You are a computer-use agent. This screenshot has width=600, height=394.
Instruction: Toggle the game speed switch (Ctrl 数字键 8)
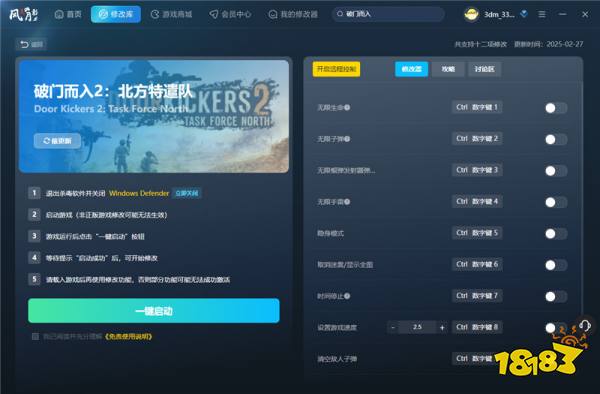[x=556, y=328]
